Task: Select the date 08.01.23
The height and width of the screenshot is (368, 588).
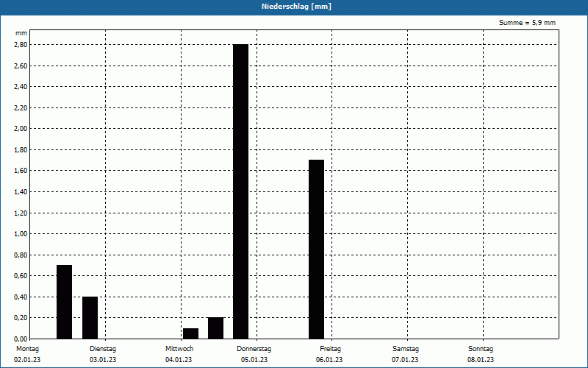Action: (x=481, y=360)
